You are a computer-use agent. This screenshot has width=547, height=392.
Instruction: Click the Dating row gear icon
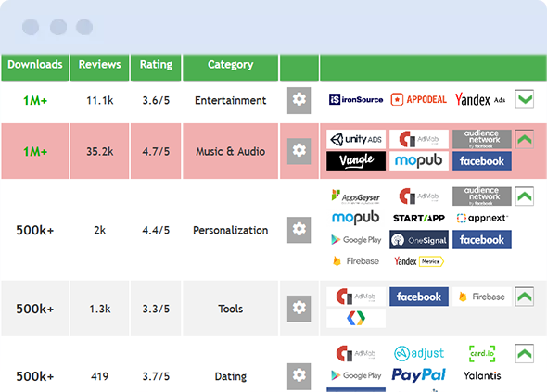[299, 376]
